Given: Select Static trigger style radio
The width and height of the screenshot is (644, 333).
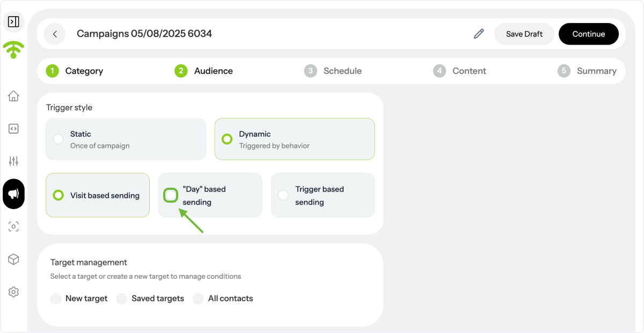Looking at the screenshot, I should 58,139.
